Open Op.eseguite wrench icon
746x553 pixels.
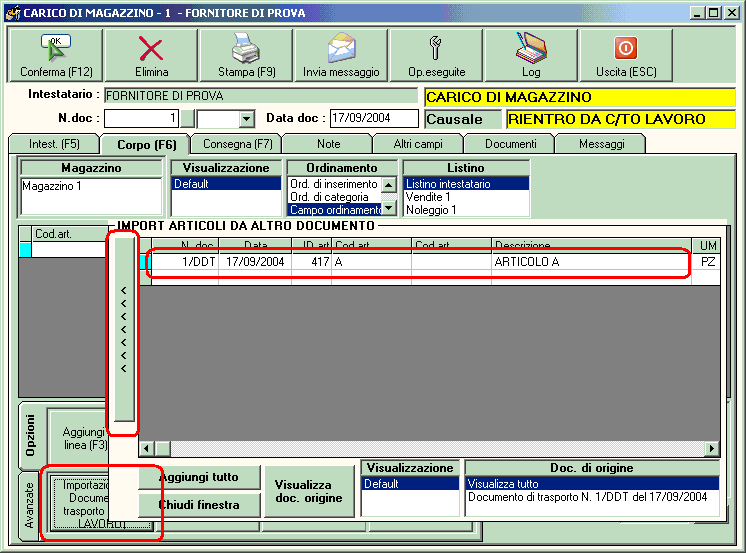click(x=435, y=48)
